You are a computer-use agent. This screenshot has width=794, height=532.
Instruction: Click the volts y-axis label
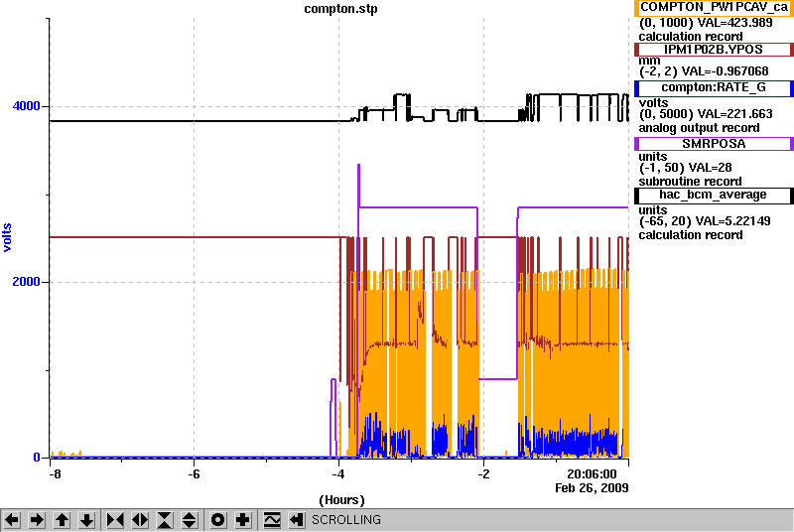(x=7, y=237)
